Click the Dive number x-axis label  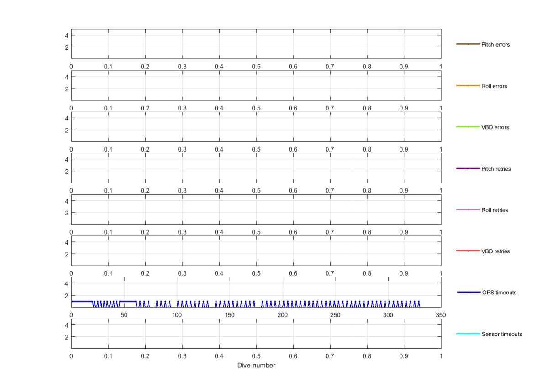coord(256,366)
